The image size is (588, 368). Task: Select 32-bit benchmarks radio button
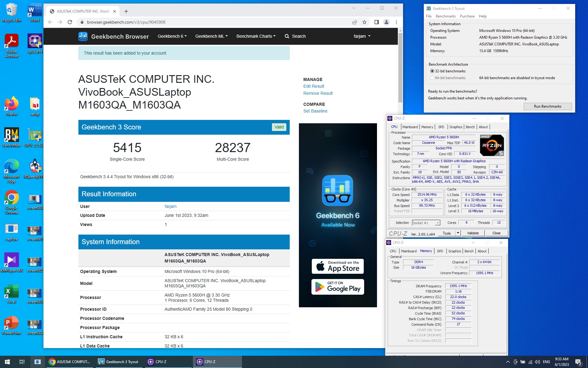(432, 71)
